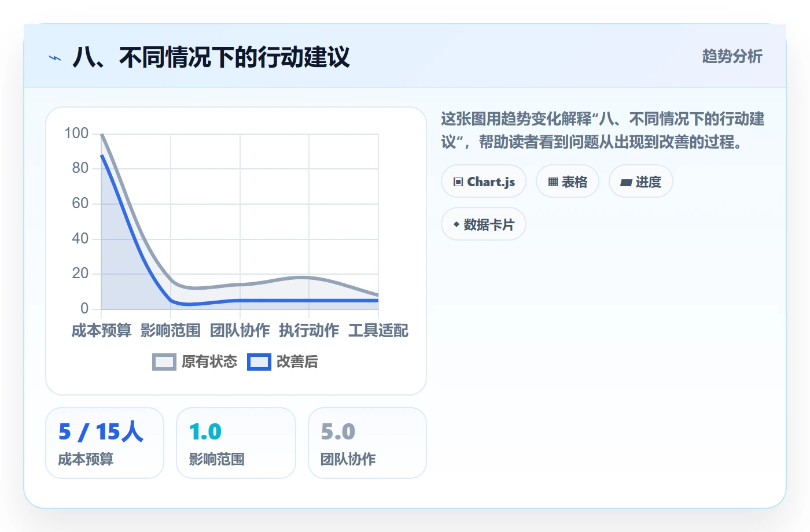Select the 数据卡片 tag chip
This screenshot has width=810, height=532.
click(484, 224)
